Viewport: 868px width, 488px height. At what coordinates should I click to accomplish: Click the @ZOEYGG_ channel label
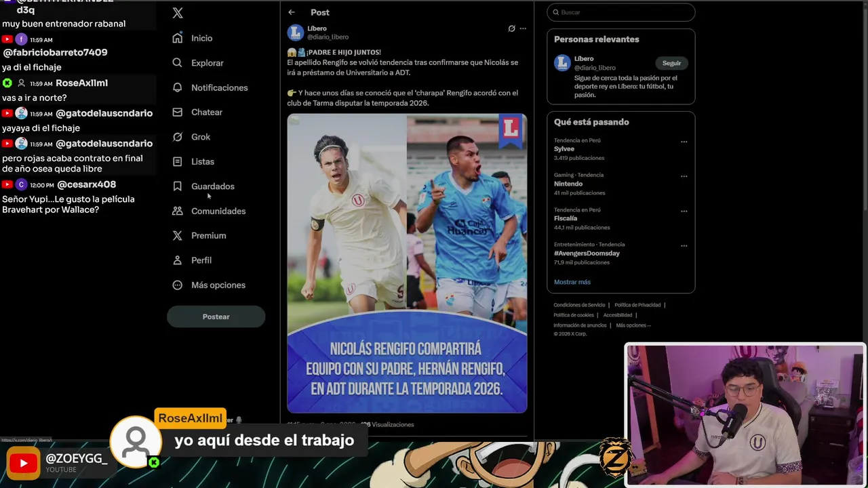[x=77, y=459]
